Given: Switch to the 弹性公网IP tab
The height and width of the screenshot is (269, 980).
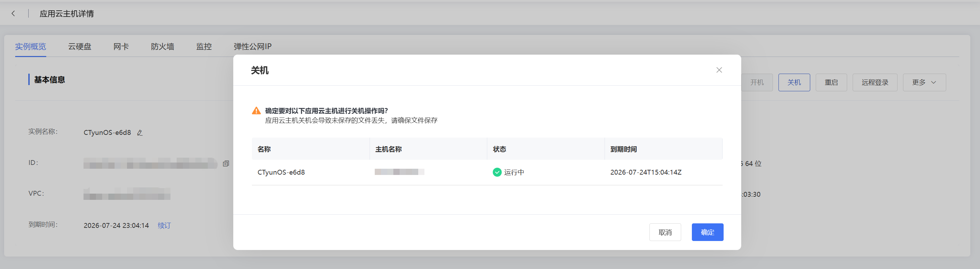Looking at the screenshot, I should [253, 46].
